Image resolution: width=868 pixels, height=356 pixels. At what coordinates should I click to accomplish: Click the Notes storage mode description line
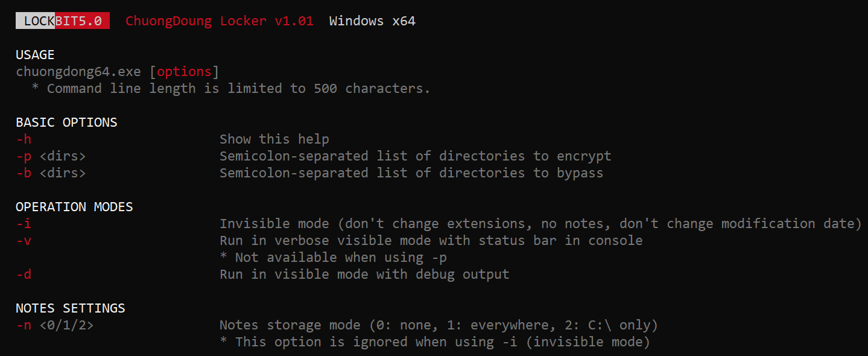[x=439, y=325]
